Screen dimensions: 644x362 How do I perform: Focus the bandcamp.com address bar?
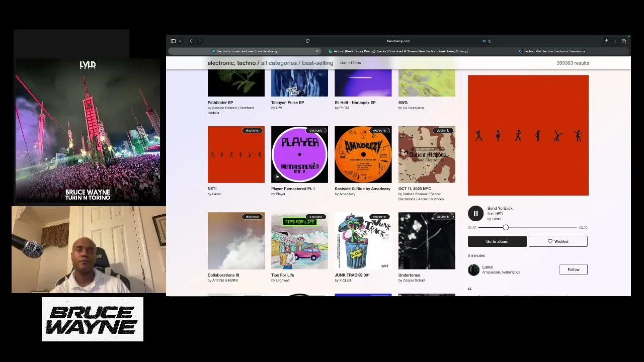398,41
